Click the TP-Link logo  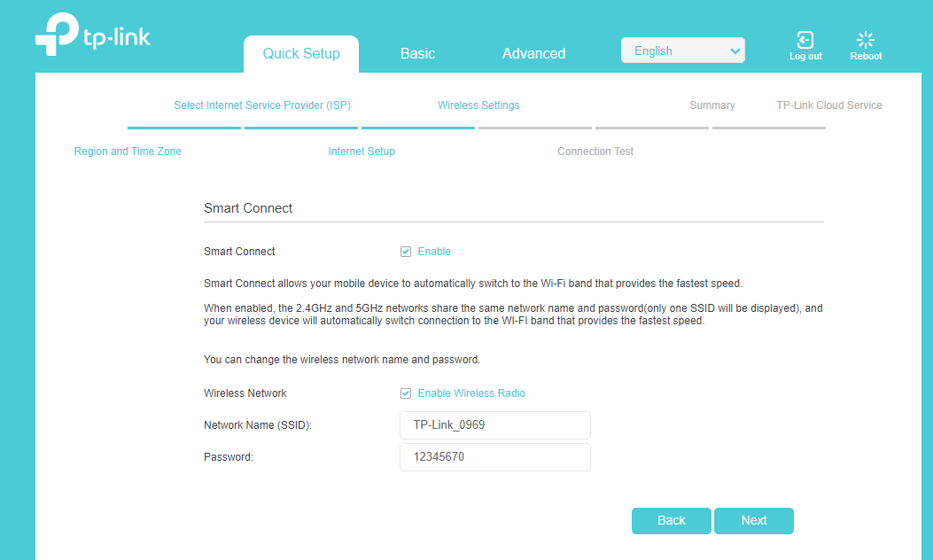click(93, 35)
